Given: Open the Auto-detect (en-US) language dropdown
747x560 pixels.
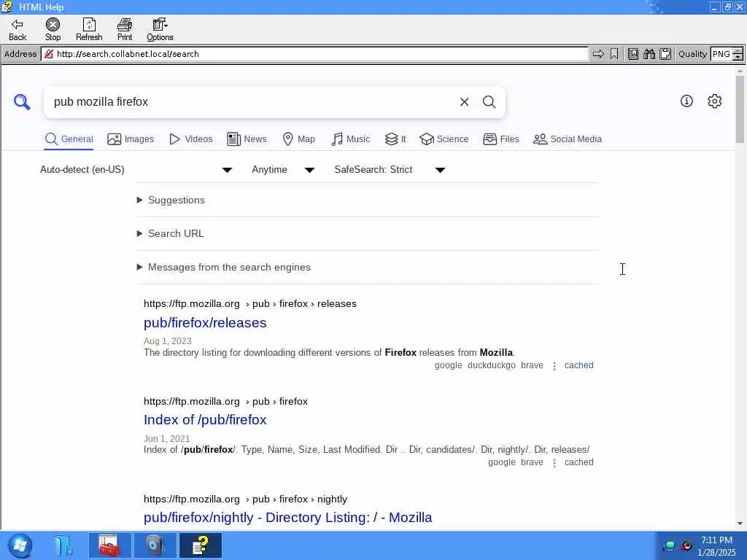Looking at the screenshot, I should point(136,169).
